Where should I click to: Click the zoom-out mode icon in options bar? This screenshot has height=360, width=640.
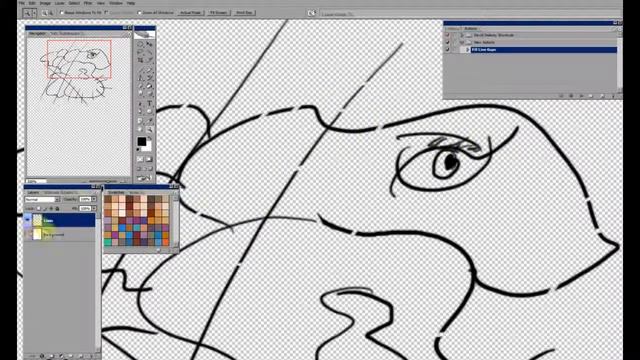[51, 13]
